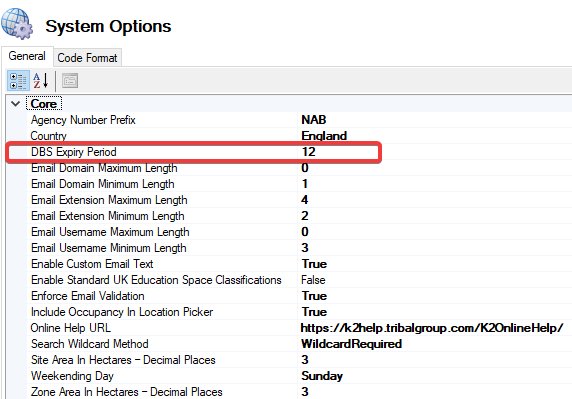Click the Agency Number Prefix value NAB
This screenshot has height=399, width=572.
[x=314, y=120]
